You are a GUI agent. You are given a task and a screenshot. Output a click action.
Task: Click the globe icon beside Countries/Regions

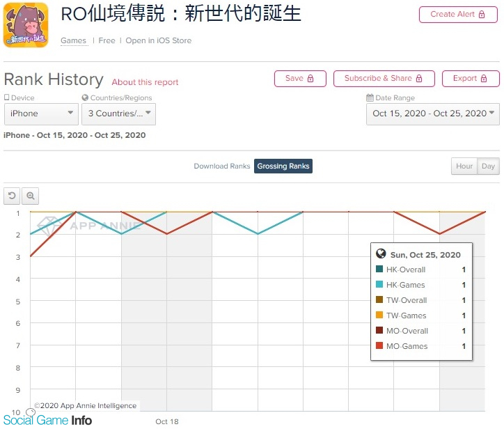[x=85, y=97]
